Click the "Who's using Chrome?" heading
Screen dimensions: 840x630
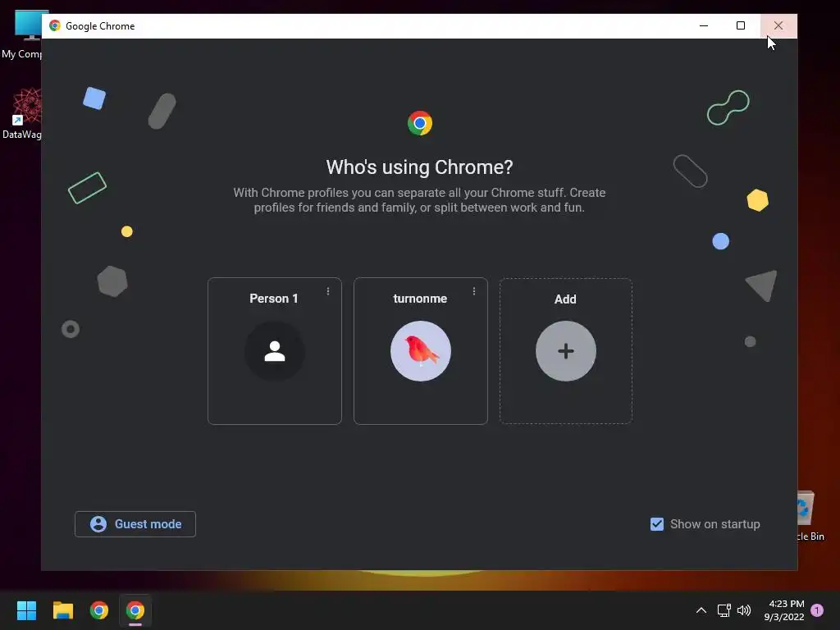(x=419, y=167)
